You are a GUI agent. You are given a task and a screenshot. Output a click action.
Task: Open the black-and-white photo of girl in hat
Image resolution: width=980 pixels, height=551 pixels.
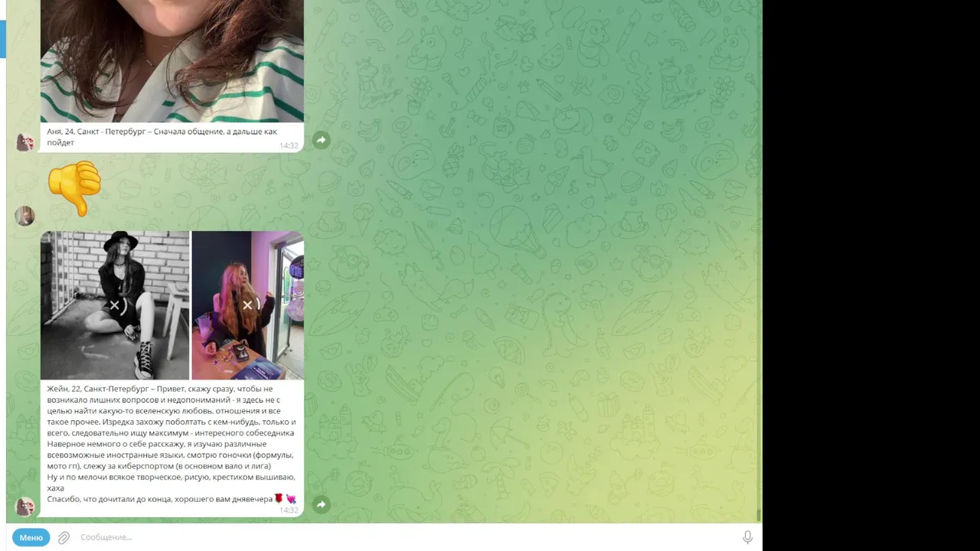[x=115, y=305]
